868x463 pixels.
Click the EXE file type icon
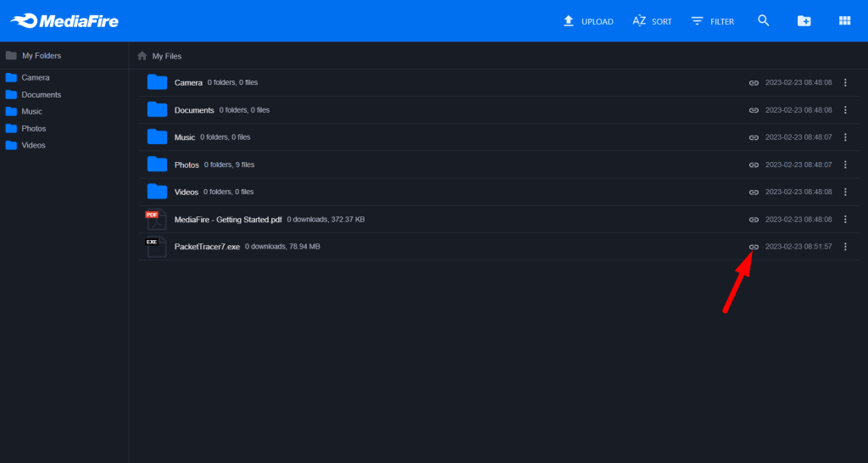[156, 247]
